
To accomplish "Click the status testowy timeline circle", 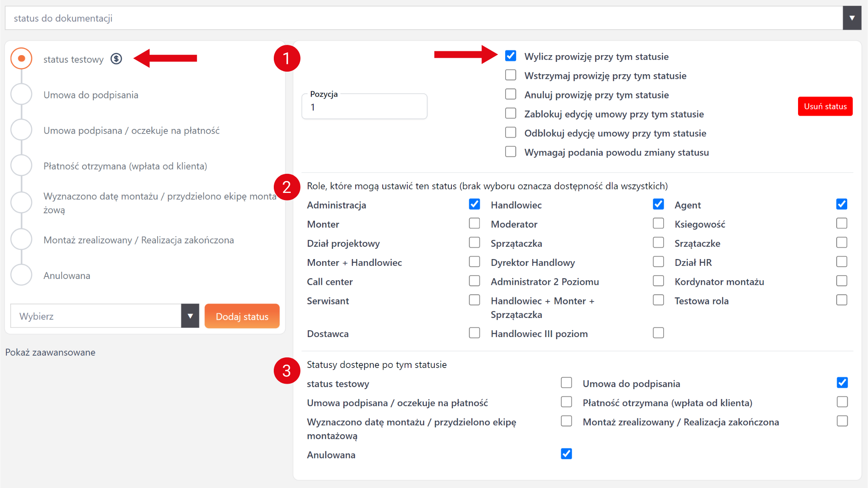I will tap(21, 59).
